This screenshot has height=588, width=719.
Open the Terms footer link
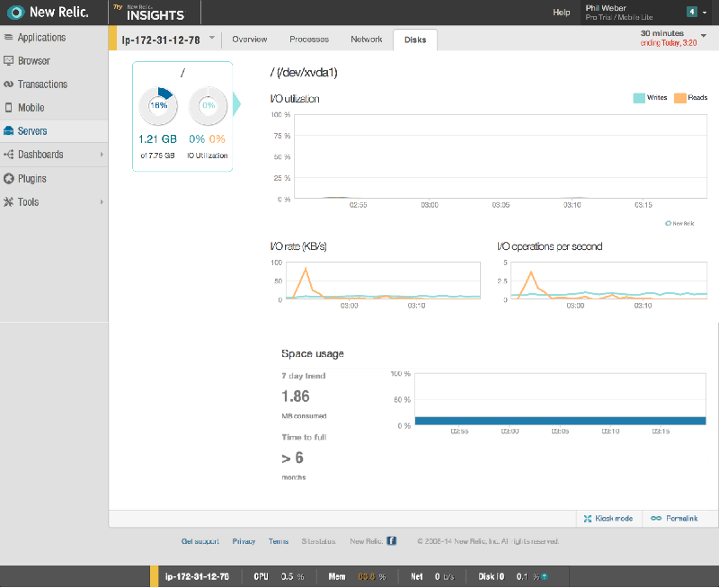(x=279, y=541)
